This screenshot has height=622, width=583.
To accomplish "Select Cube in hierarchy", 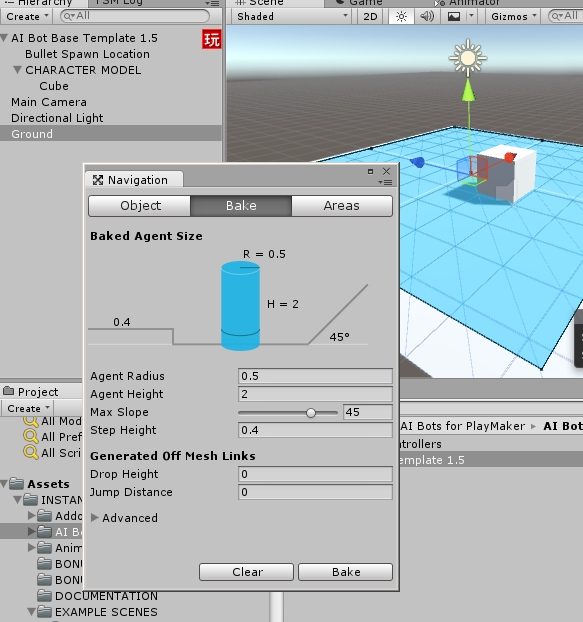I will tap(54, 86).
